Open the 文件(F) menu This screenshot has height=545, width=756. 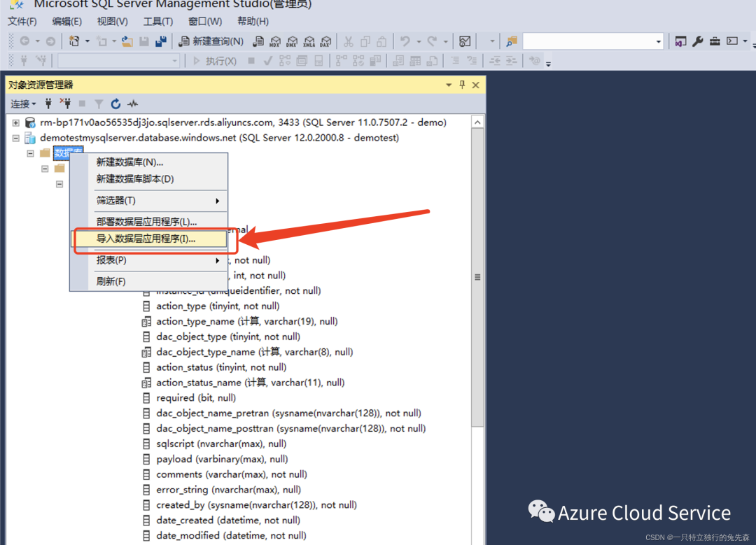pos(22,21)
